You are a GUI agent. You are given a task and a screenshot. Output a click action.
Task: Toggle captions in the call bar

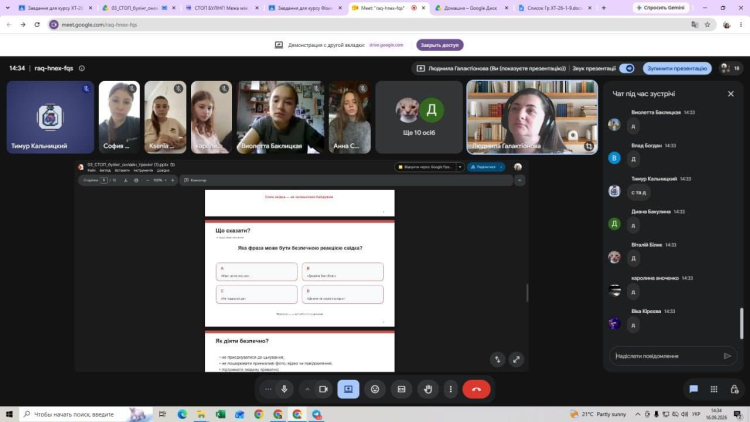401,389
